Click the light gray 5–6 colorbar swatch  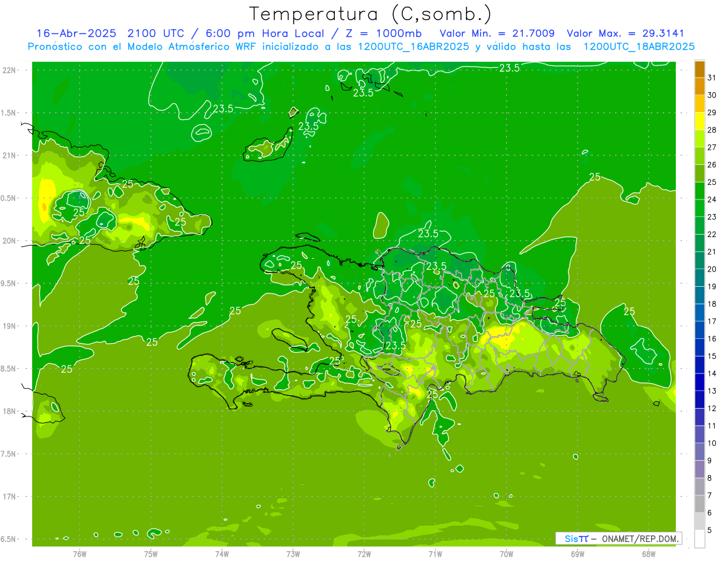(x=699, y=521)
